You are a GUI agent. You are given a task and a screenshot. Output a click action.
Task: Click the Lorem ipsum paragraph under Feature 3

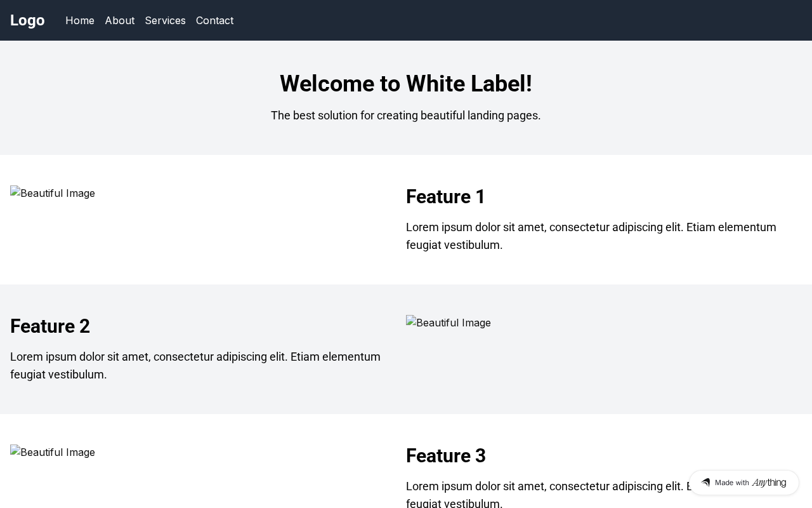591,494
